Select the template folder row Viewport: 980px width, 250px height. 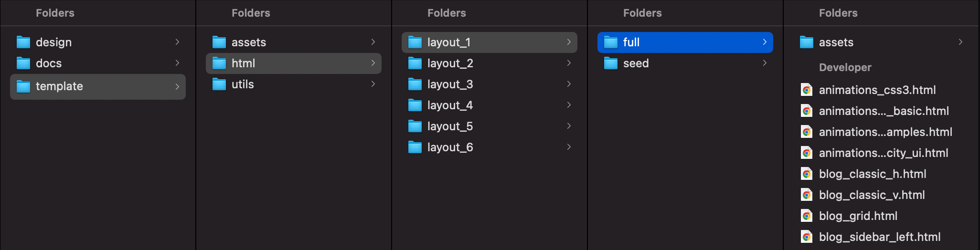(x=97, y=86)
